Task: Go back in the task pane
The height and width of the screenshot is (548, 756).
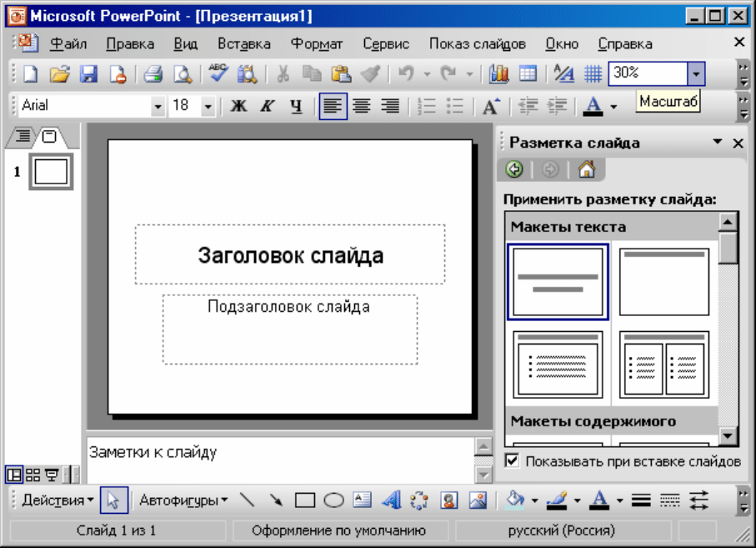Action: click(x=514, y=169)
